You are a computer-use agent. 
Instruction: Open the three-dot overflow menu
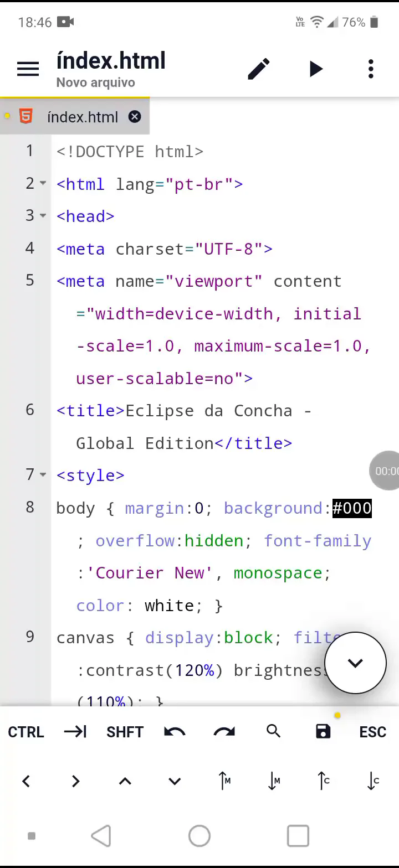pyautogui.click(x=371, y=69)
